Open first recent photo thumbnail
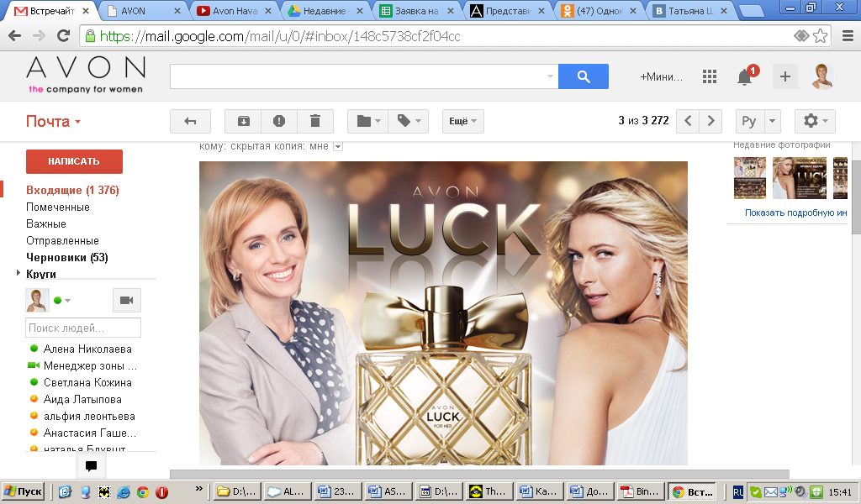Screen dimensions: 861x504 pos(749,178)
